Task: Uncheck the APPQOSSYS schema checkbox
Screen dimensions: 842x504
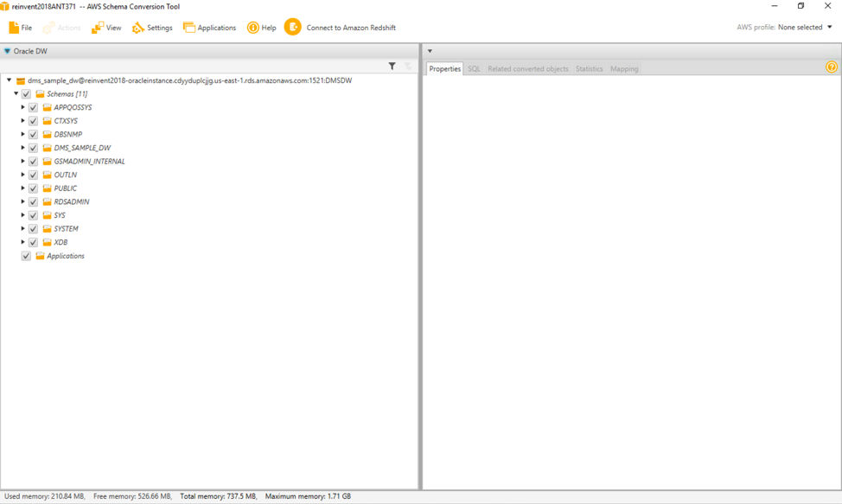Action: [34, 107]
